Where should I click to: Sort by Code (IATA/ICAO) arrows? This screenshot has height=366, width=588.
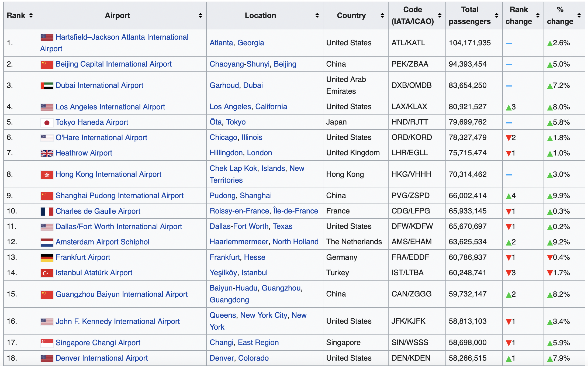tap(440, 16)
